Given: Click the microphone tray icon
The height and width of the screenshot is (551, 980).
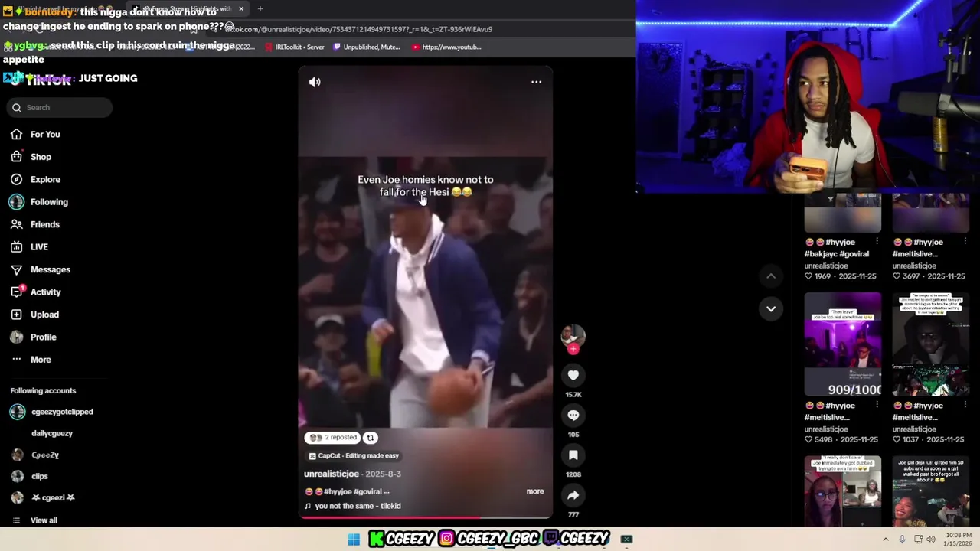Looking at the screenshot, I should (x=902, y=540).
